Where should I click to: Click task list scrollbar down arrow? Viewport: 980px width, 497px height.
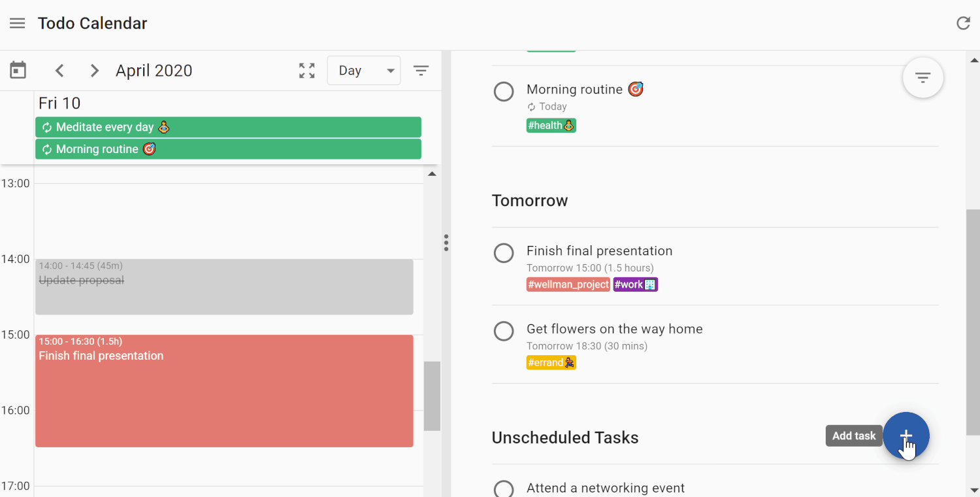(973, 490)
